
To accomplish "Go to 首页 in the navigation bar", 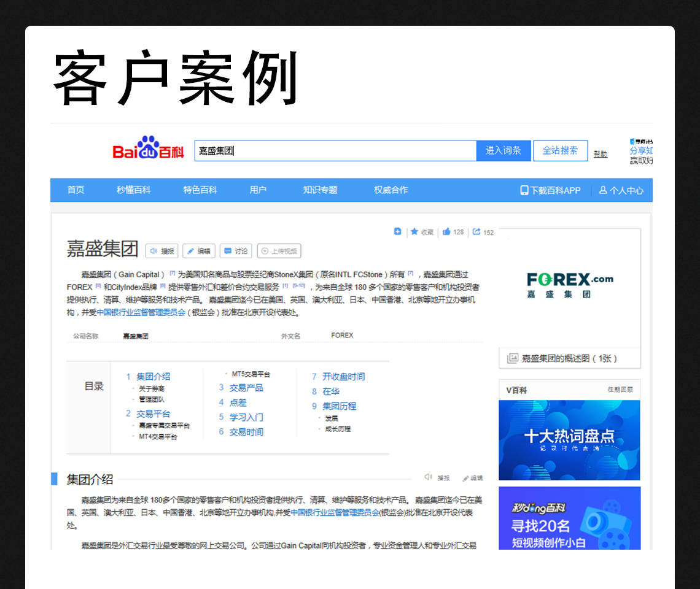I will 76,190.
